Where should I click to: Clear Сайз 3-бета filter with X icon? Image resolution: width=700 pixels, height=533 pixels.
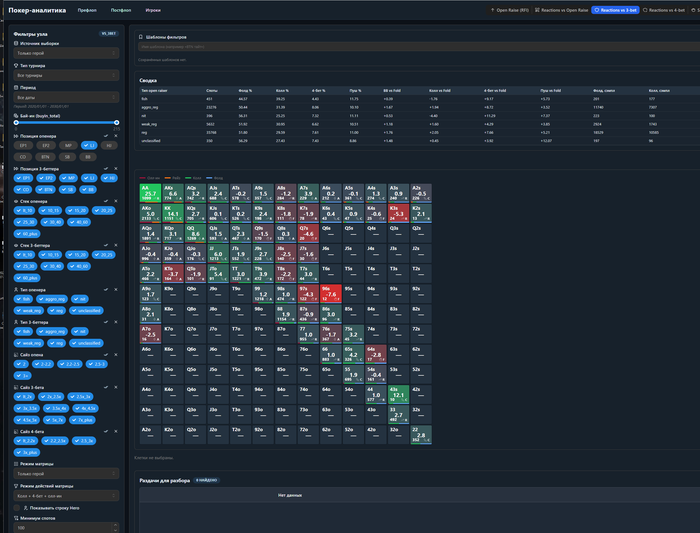point(116,387)
